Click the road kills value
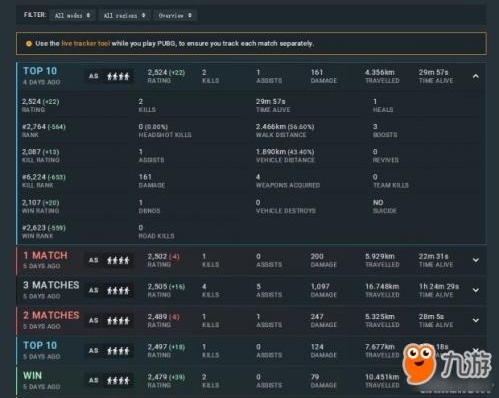The image size is (499, 398). 141,228
